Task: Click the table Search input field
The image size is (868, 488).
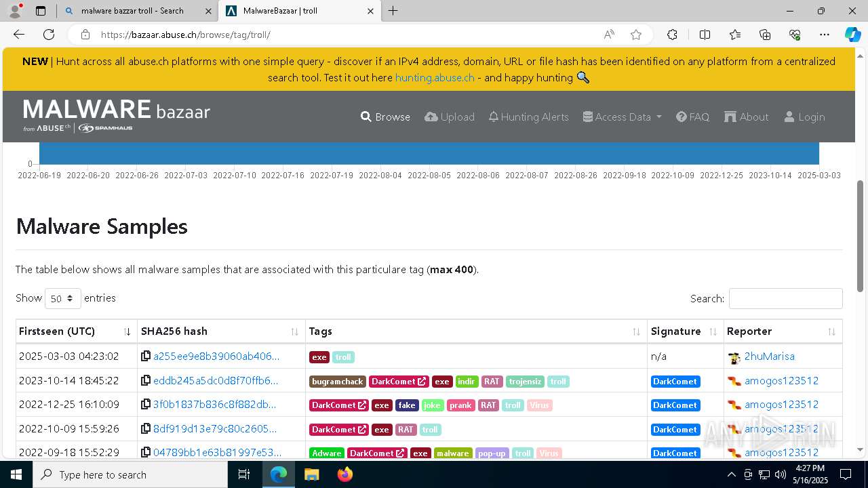Action: (785, 298)
